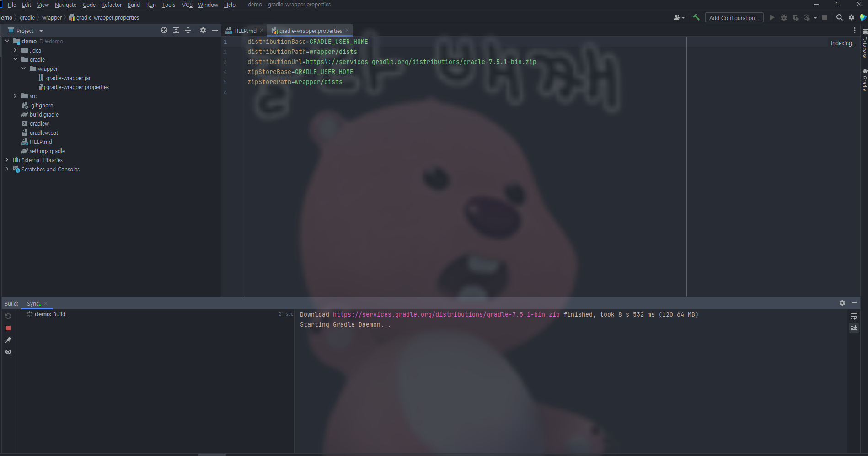This screenshot has height=456, width=868.
Task: Open the gradle-7.5.1-bin.zip download link
Action: click(446, 314)
